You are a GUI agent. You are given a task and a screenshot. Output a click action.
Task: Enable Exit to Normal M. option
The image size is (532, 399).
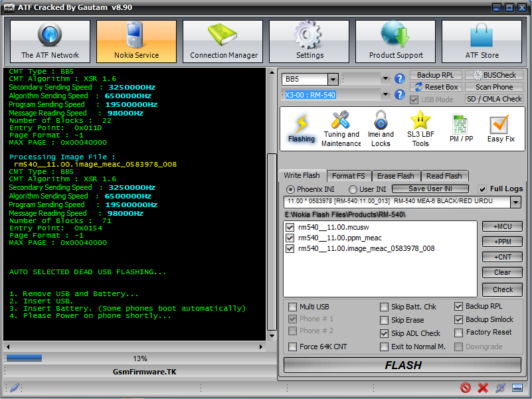[x=384, y=347]
